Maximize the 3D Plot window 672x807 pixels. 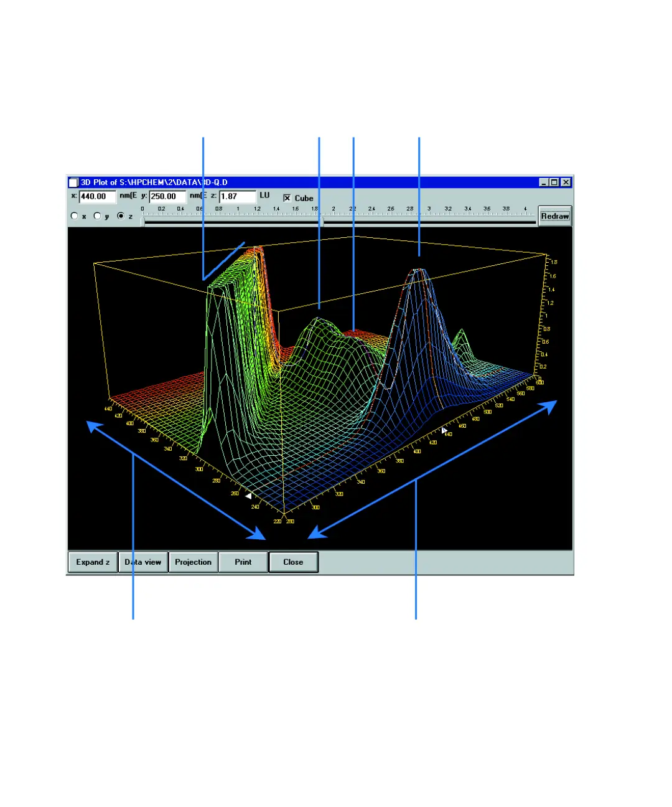click(x=554, y=182)
